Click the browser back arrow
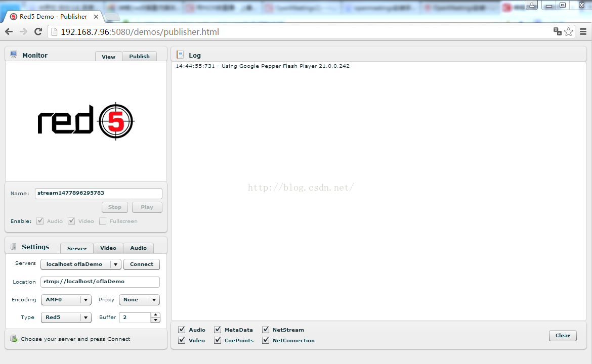This screenshot has height=364, width=592. tap(9, 32)
